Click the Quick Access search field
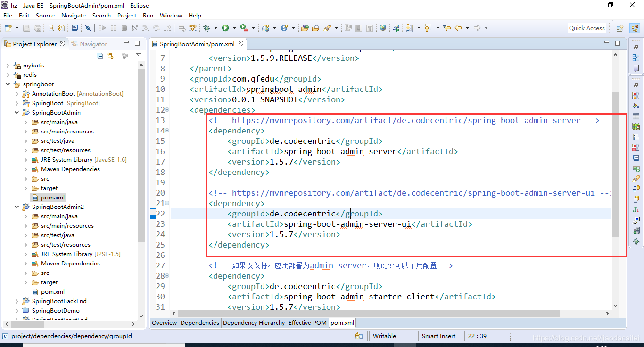 586,28
